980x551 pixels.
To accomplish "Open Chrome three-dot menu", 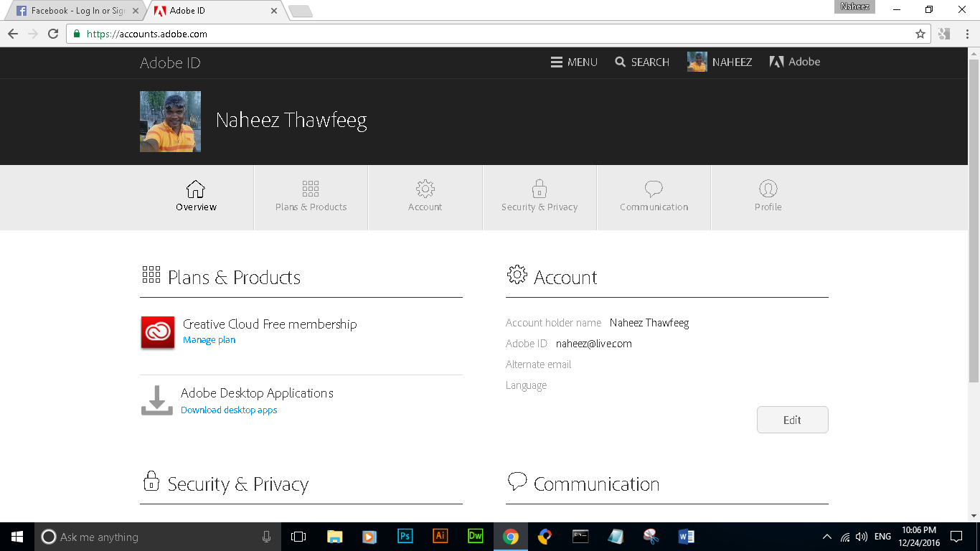I will 966,34.
